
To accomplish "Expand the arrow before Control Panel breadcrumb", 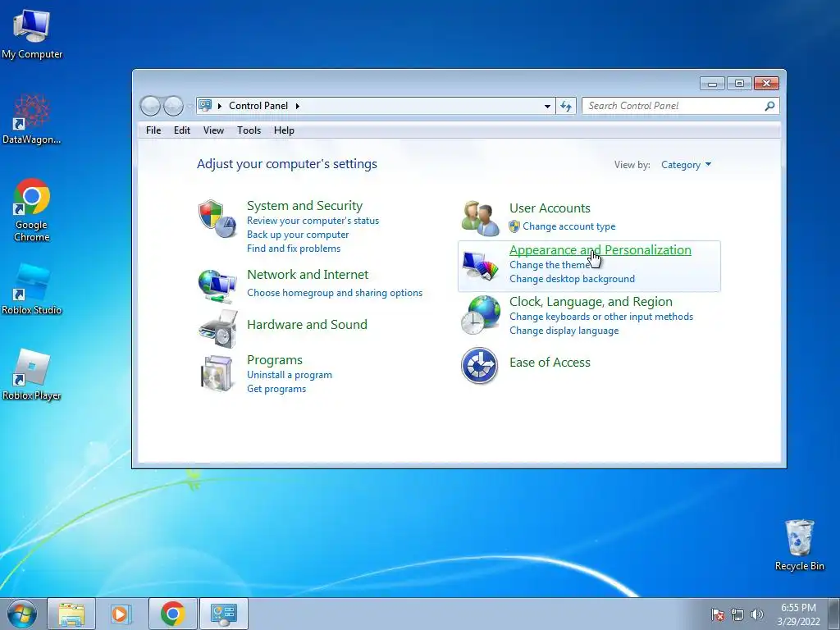I will click(x=220, y=106).
